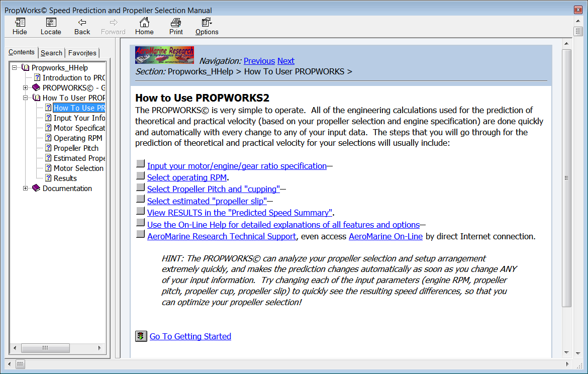Screen dimensions: 588x374
Task: Select the highlighted How To Use PROPWORKS2 topic
Action: [79, 108]
